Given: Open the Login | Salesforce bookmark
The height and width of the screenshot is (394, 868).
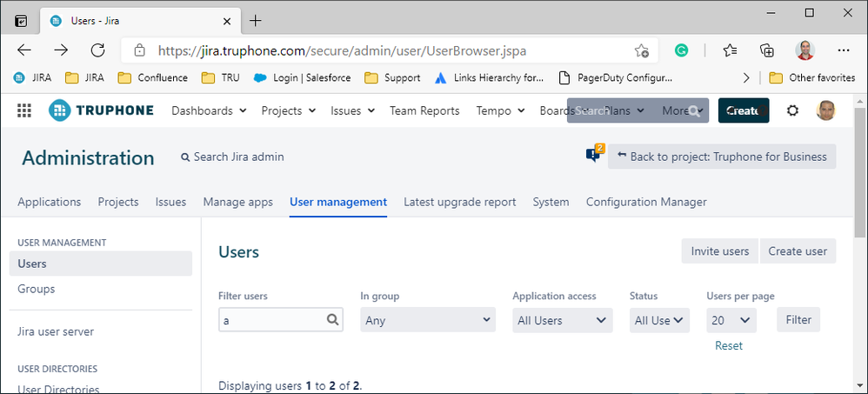Looking at the screenshot, I should coord(303,77).
